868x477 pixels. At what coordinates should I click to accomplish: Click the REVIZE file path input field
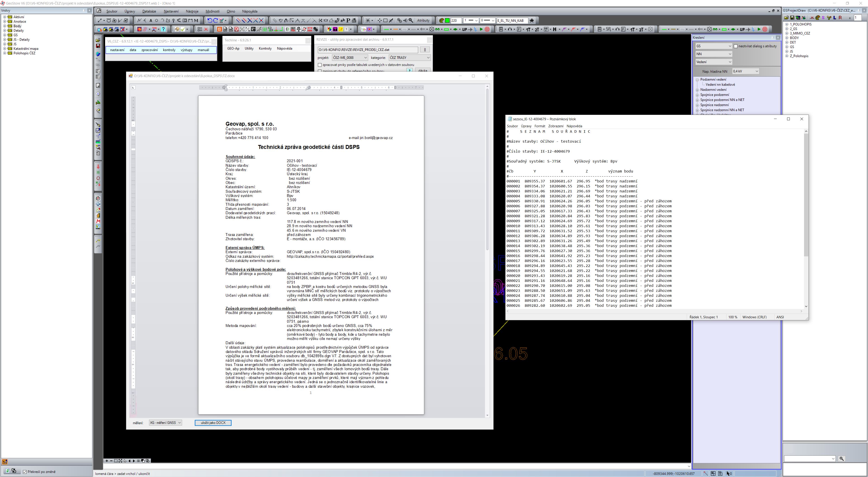(368, 50)
